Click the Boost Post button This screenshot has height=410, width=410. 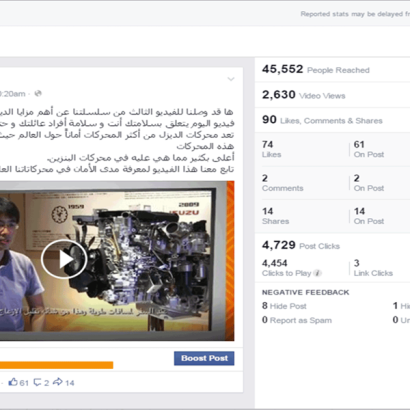coord(204,358)
